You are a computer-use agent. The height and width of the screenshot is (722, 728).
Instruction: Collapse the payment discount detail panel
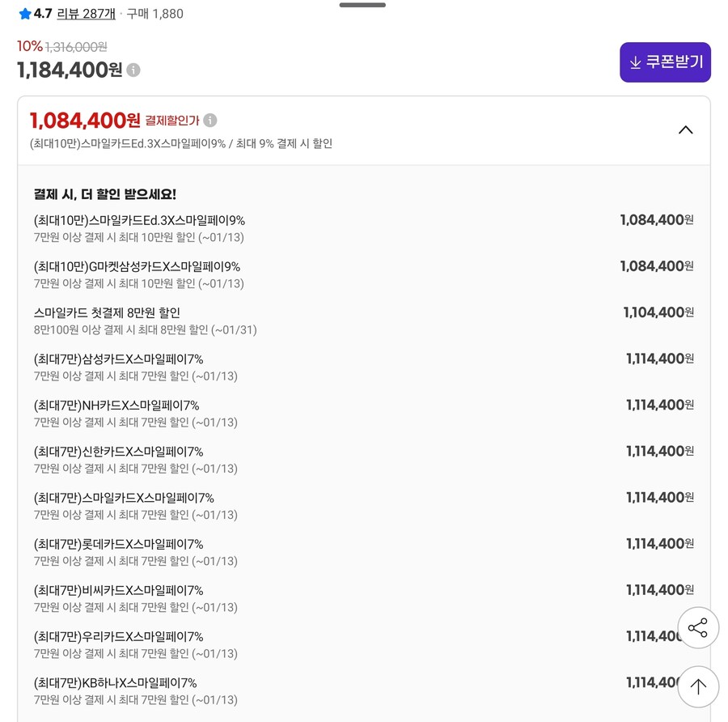685,130
